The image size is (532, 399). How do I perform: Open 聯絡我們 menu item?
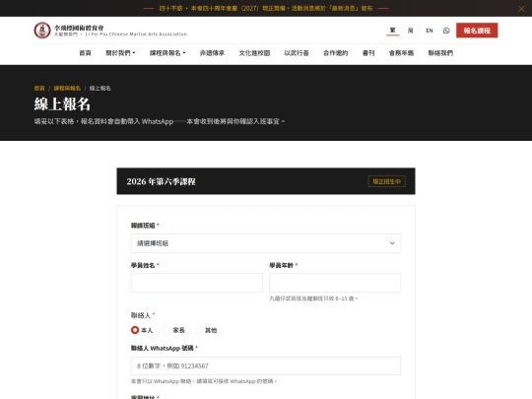[x=440, y=53]
